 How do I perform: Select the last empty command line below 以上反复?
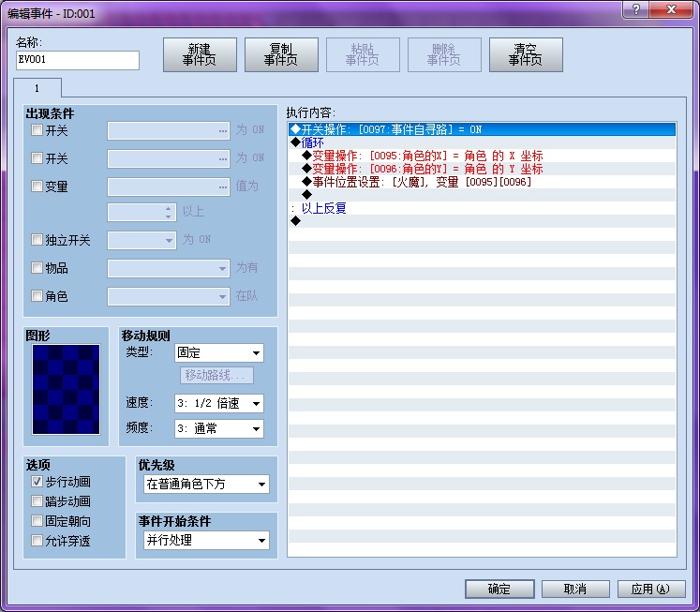point(482,221)
